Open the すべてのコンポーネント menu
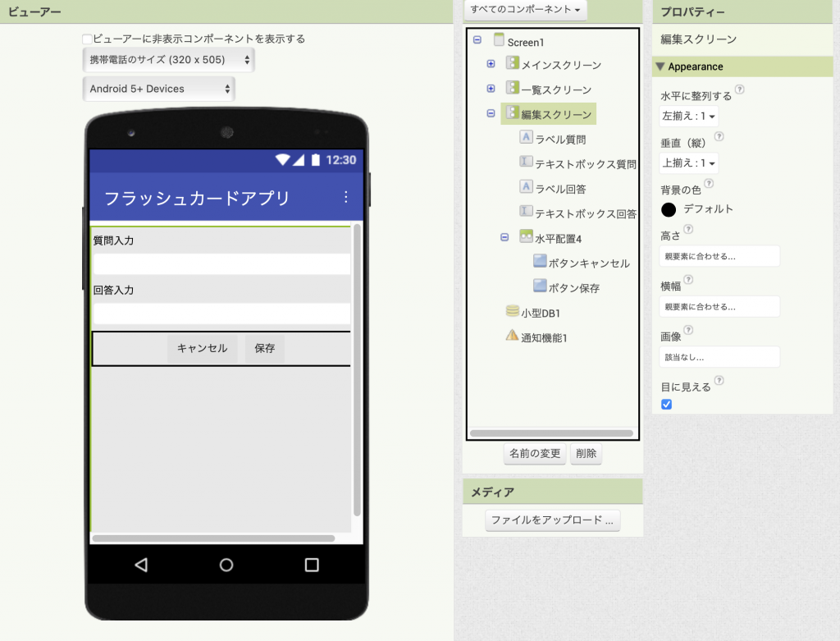The width and height of the screenshot is (840, 641). (x=525, y=9)
